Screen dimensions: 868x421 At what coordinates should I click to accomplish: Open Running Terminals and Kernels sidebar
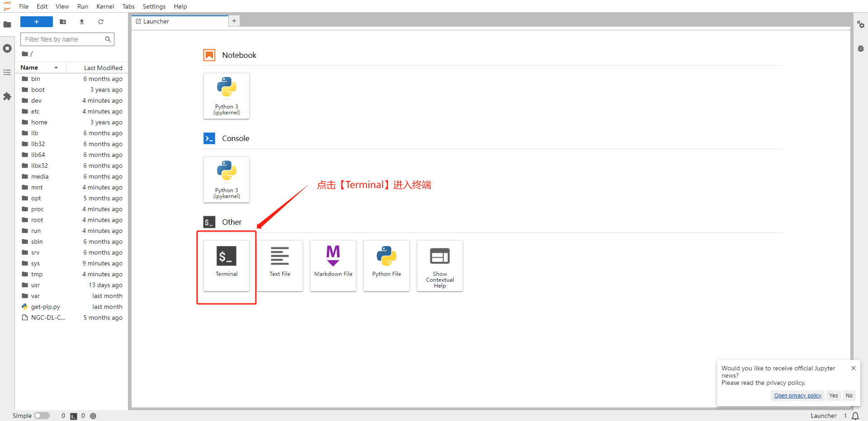pos(7,48)
